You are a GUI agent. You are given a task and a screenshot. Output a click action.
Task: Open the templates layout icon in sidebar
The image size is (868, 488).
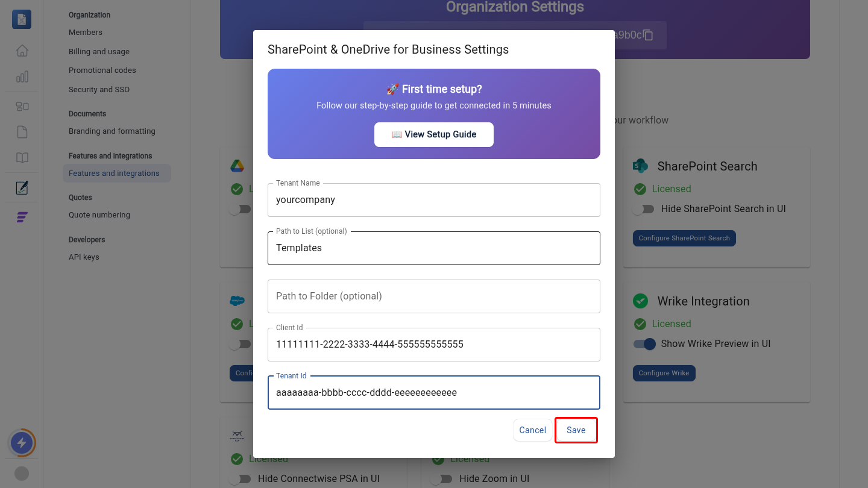click(22, 107)
